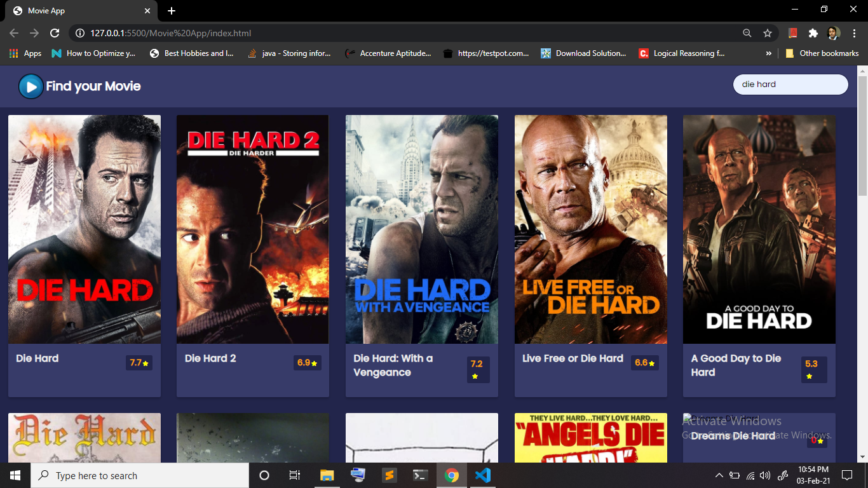This screenshot has width=868, height=488.
Task: Open the Chrome extensions puzzle icon
Action: [x=814, y=32]
